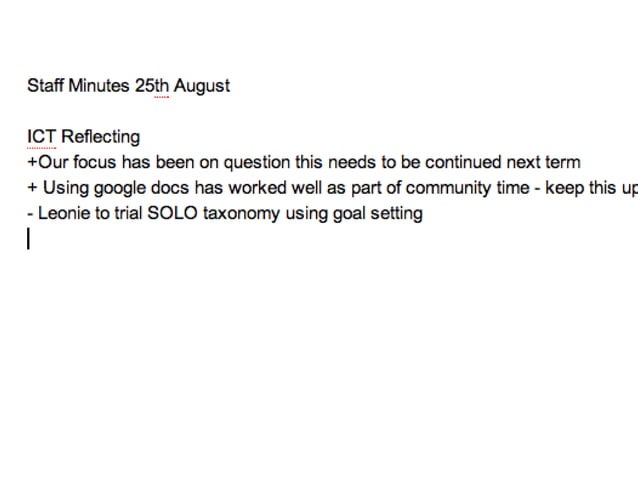638x479 pixels.
Task: Click the word 'google' in the second bullet
Action: coord(120,189)
